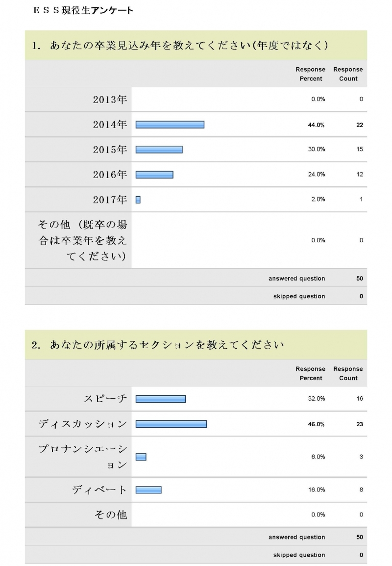Viewport: 392px width, 566px height.
Task: Click Response Percent header in question 1
Action: [311, 74]
